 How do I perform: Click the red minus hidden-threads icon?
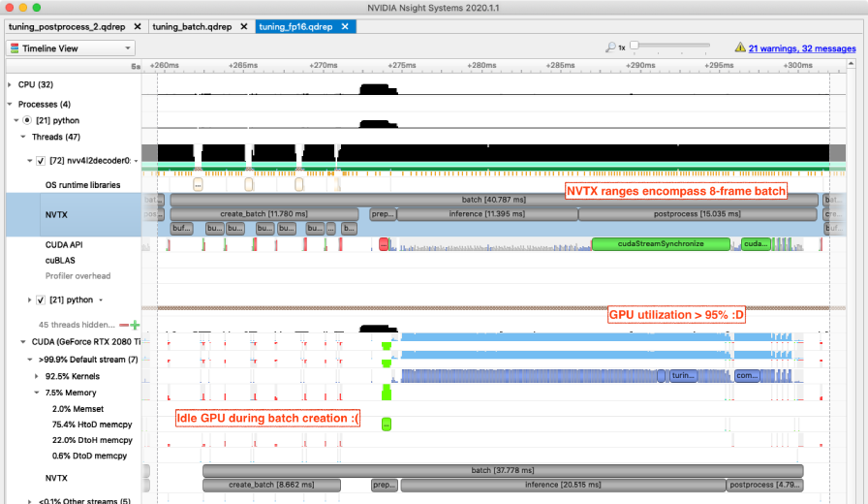tap(124, 325)
